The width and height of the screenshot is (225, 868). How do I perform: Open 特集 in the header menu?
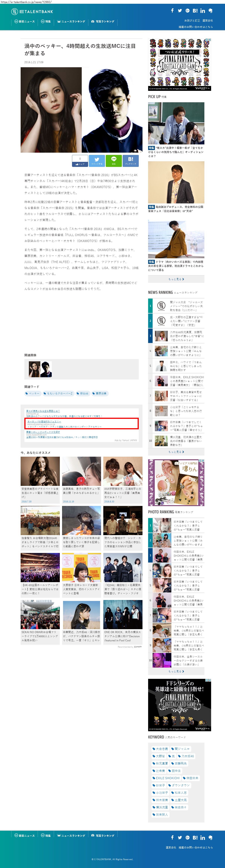(x=46, y=21)
